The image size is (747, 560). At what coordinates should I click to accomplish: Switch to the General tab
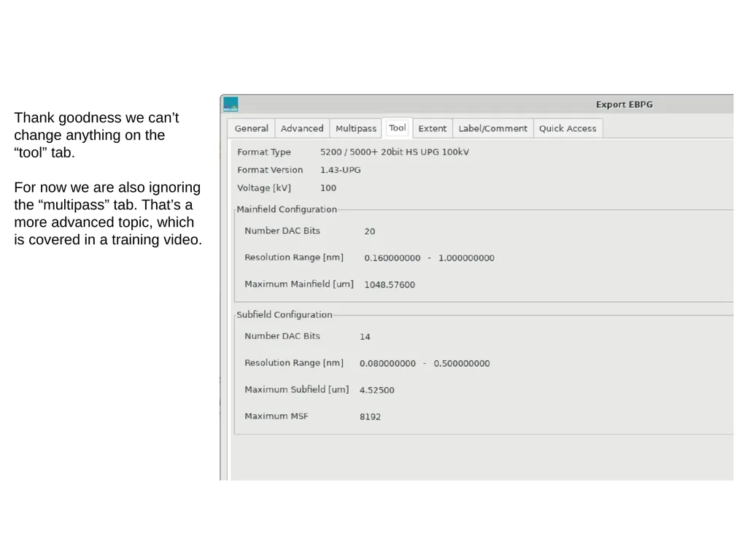tap(252, 128)
